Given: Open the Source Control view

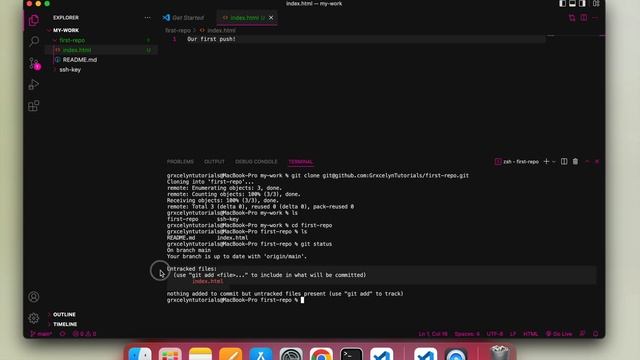Looking at the screenshot, I should tap(34, 63).
